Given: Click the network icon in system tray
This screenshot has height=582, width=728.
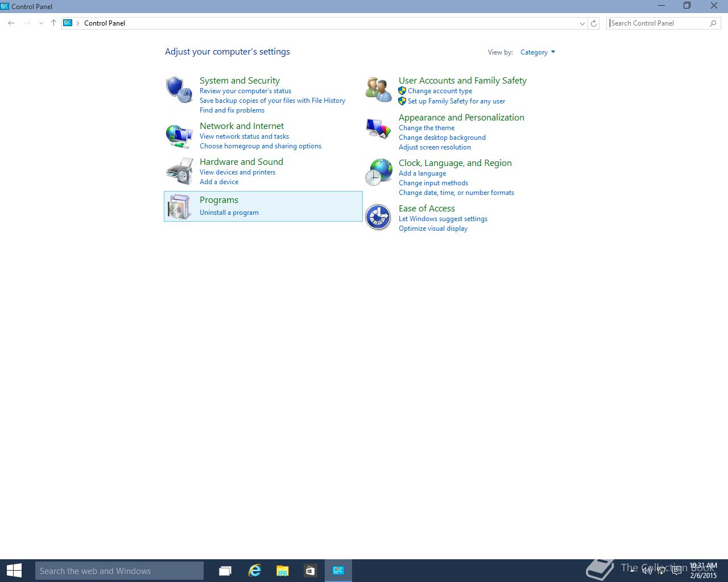Looking at the screenshot, I should pyautogui.click(x=661, y=571).
